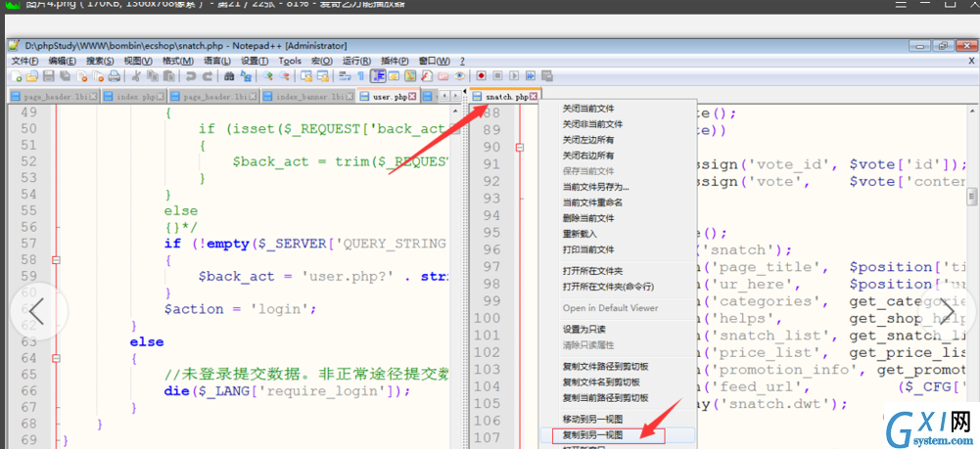Click the Close All documents toolbar icon
Viewport: 980px width, 449px height.
click(98, 76)
